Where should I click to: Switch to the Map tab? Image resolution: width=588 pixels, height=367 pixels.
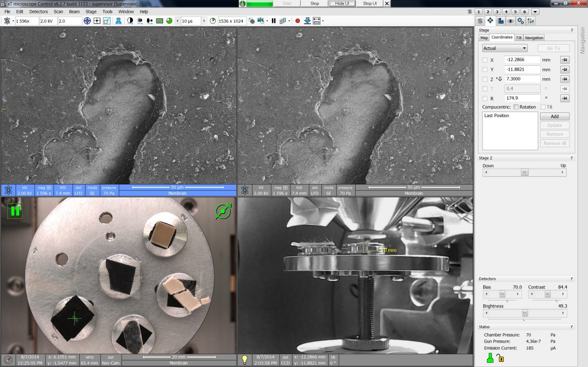pos(484,38)
